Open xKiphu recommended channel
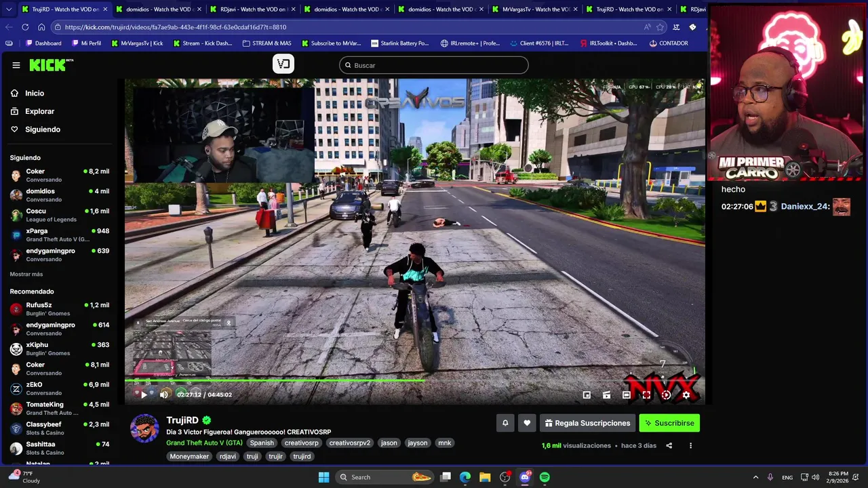This screenshot has width=868, height=488. click(60, 348)
